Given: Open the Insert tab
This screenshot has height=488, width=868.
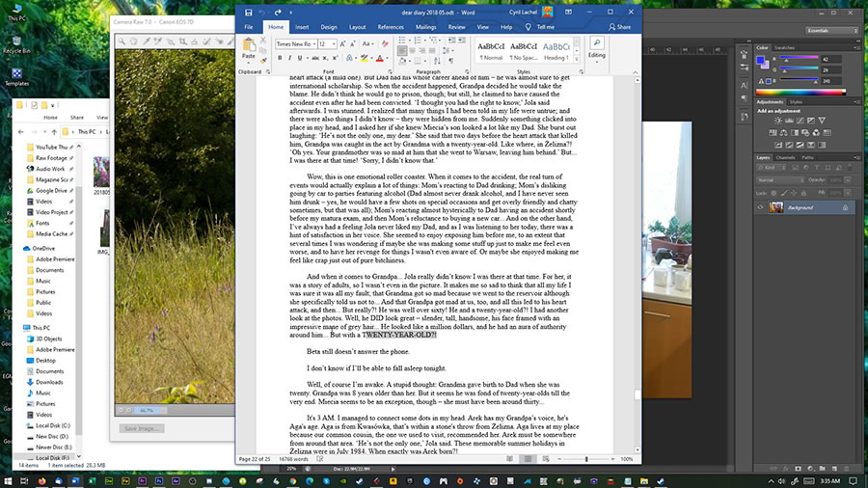Looking at the screenshot, I should 302,27.
